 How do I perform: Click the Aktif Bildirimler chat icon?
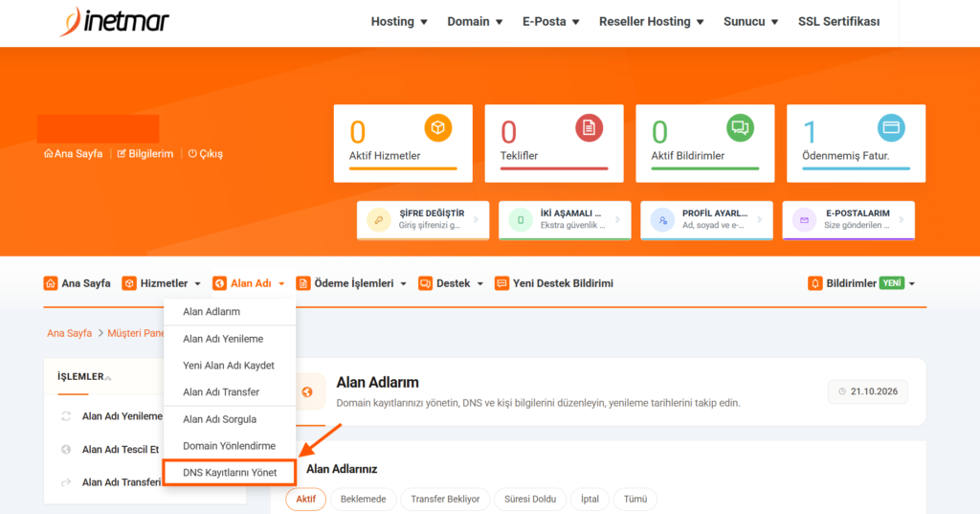tap(740, 128)
